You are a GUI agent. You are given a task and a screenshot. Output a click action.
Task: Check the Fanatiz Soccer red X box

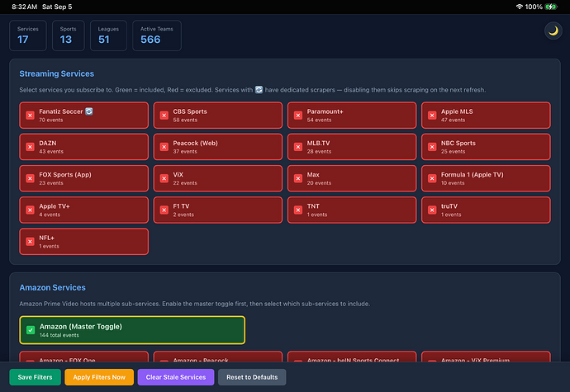pyautogui.click(x=31, y=116)
